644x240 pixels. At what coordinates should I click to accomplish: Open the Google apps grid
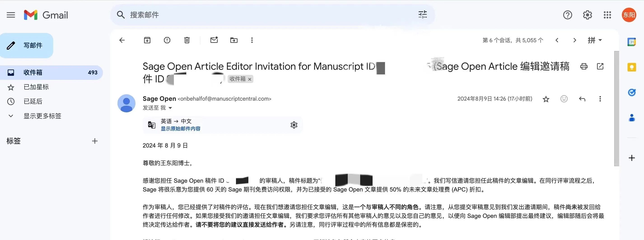(x=607, y=15)
